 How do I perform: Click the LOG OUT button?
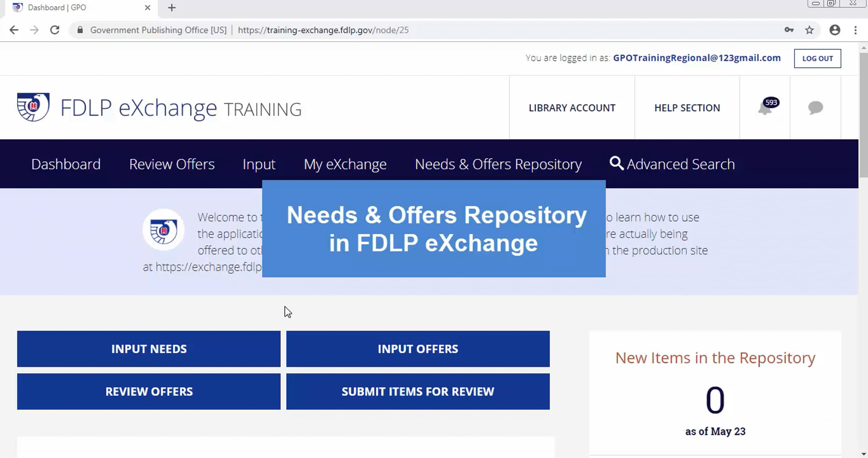(x=817, y=58)
